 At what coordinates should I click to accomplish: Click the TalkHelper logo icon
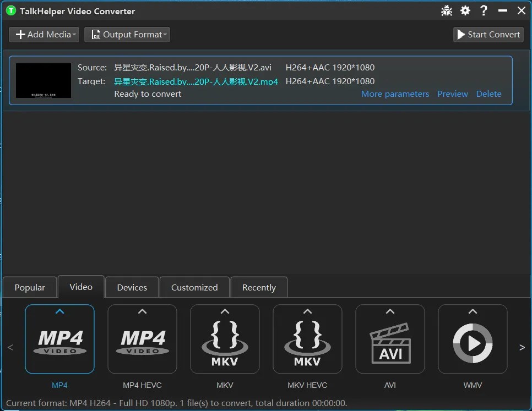(11, 10)
